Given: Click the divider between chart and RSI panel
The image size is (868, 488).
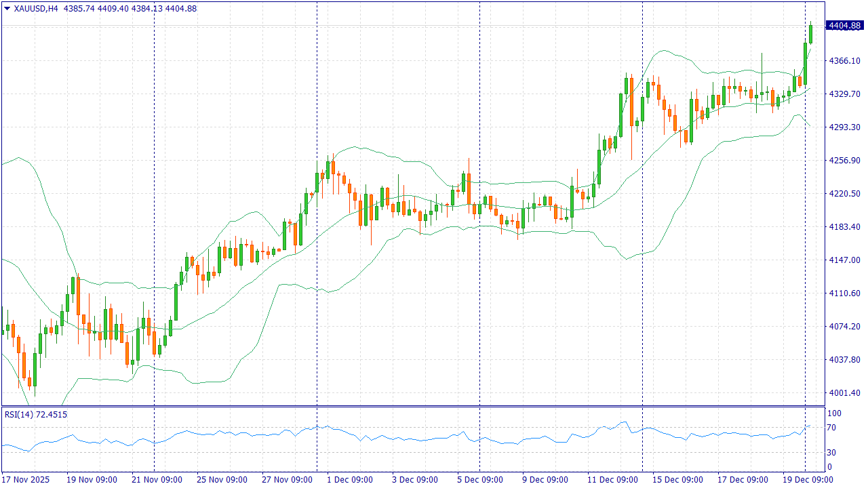Looking at the screenshot, I should tap(407, 407).
